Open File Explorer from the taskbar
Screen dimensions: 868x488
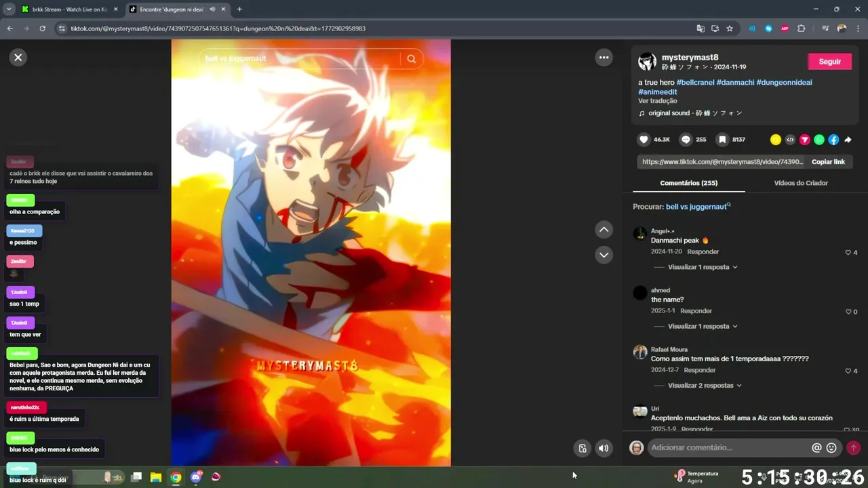[155, 477]
